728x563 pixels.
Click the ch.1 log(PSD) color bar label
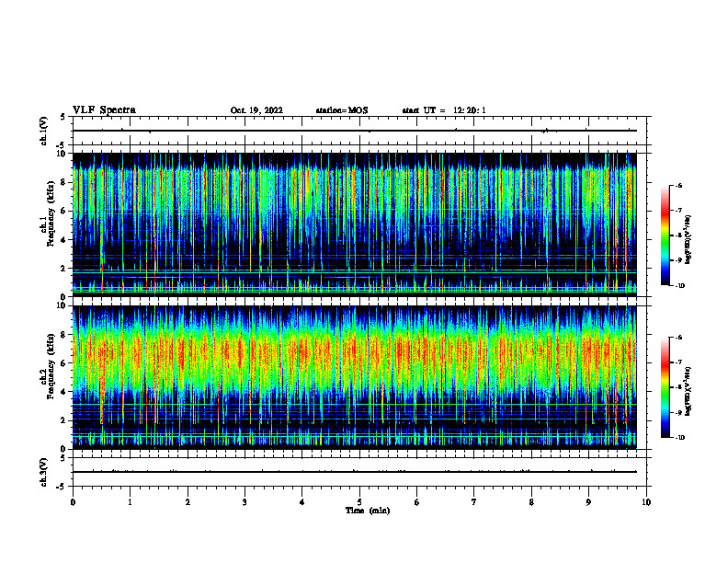point(688,239)
